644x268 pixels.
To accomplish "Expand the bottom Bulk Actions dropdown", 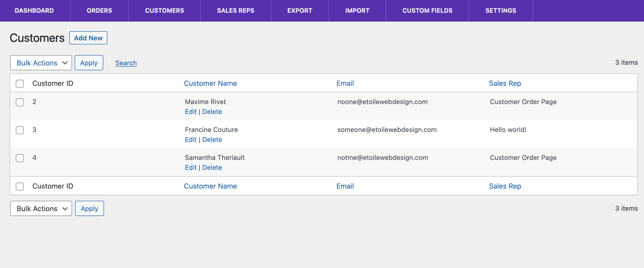I will (x=41, y=209).
